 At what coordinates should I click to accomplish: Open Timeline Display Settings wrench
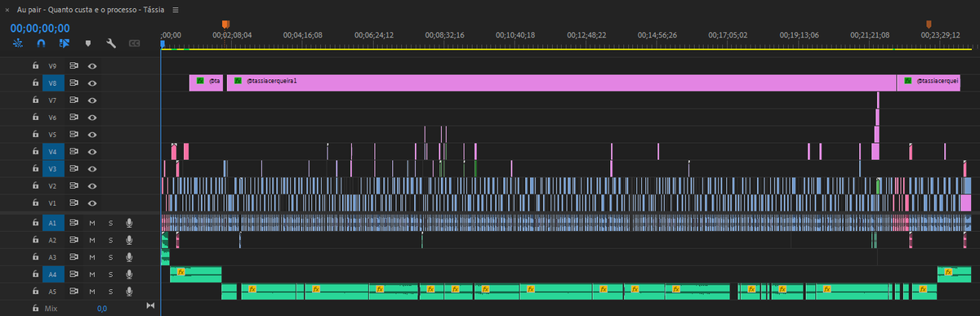coord(111,43)
